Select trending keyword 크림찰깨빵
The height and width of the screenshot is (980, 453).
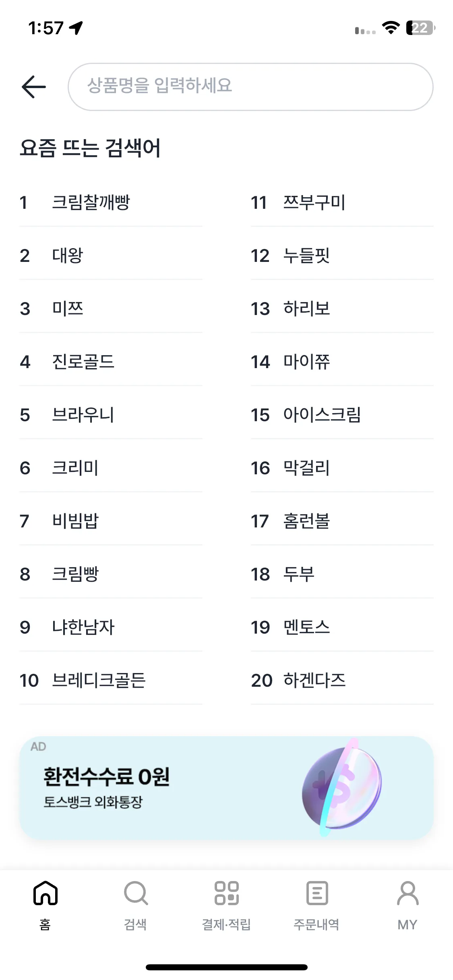click(91, 202)
